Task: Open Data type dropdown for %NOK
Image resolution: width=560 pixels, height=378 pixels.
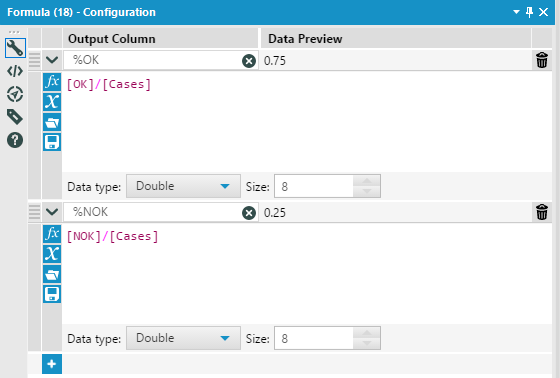Action: [183, 338]
